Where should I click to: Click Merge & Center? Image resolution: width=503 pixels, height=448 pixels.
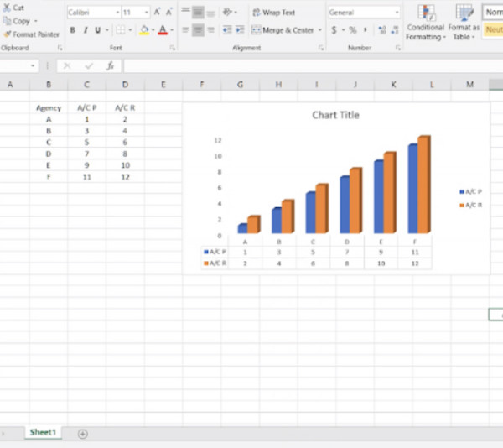(283, 30)
